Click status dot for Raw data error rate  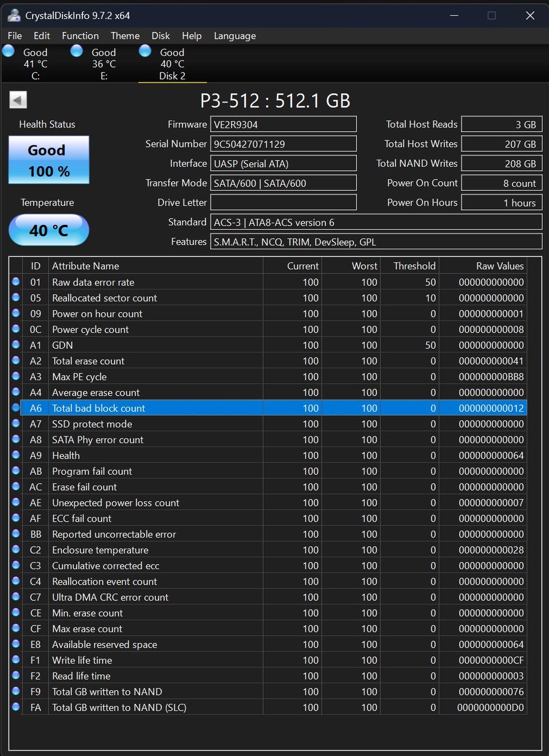(16, 281)
